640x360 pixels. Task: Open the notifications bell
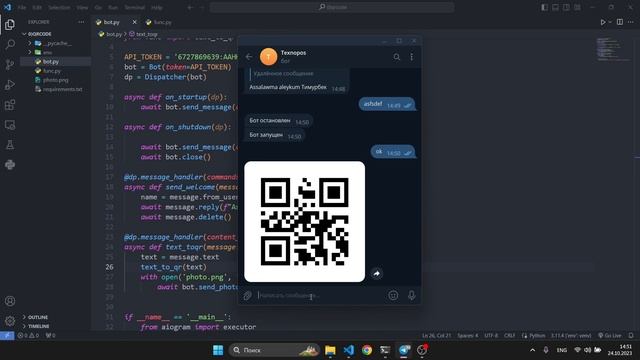631,336
